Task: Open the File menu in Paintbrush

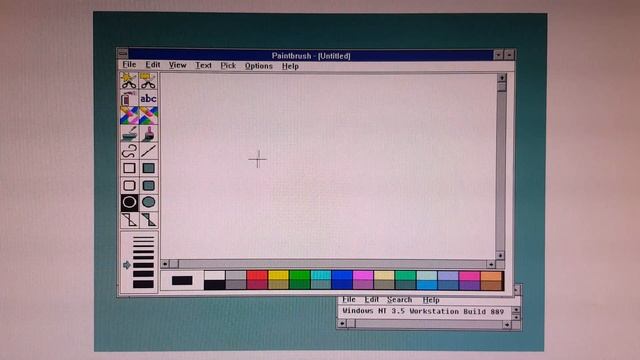Action: pos(129,64)
